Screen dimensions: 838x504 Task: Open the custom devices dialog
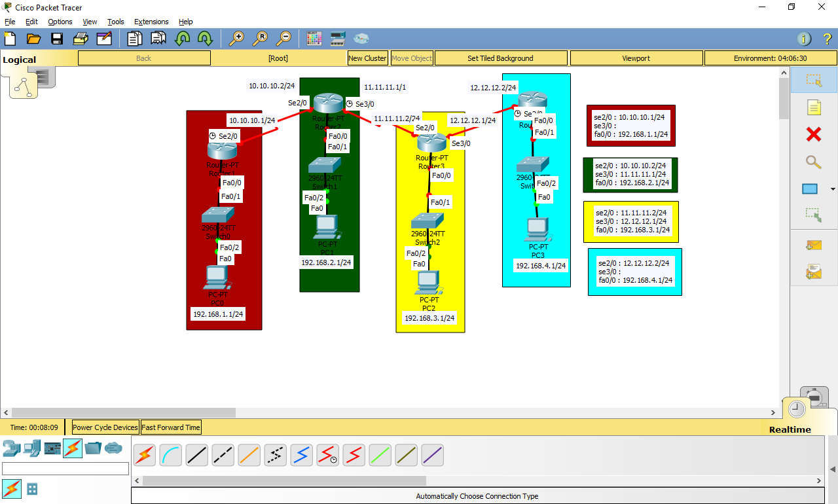pos(338,39)
